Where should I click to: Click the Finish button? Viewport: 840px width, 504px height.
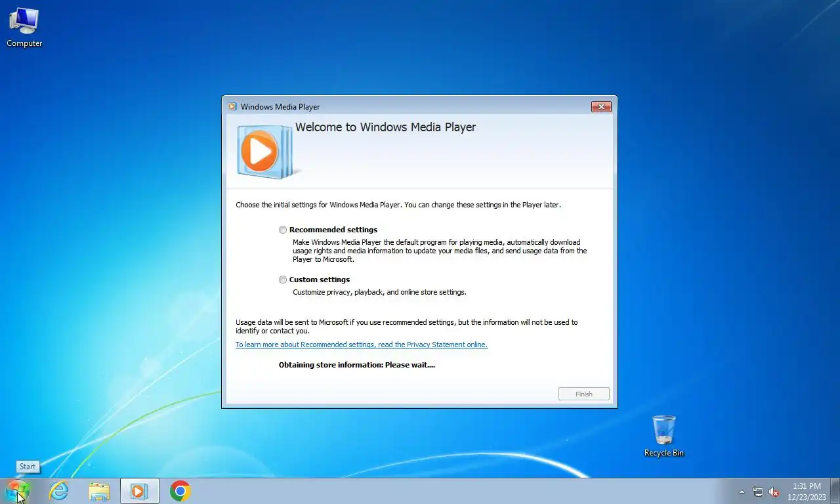coord(584,394)
